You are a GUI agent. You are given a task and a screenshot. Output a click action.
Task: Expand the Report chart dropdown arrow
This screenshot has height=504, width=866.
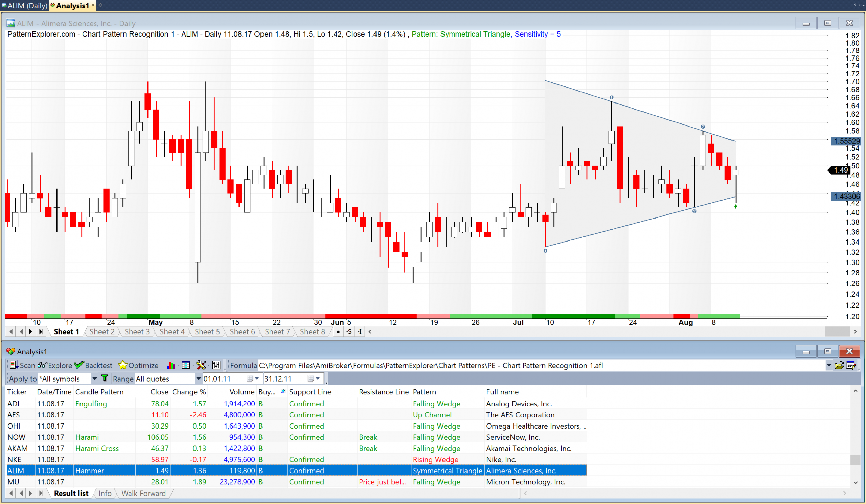click(x=178, y=365)
